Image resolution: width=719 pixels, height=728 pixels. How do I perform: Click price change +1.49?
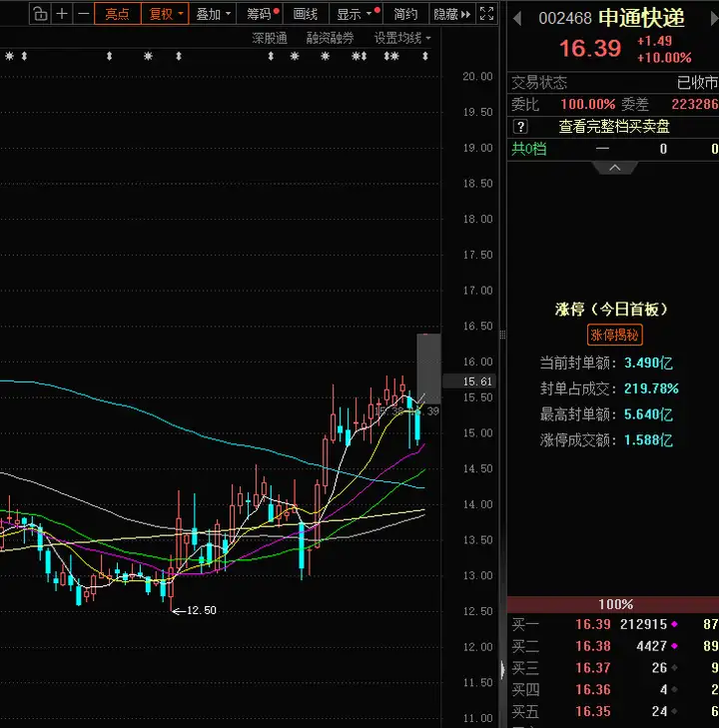(654, 41)
